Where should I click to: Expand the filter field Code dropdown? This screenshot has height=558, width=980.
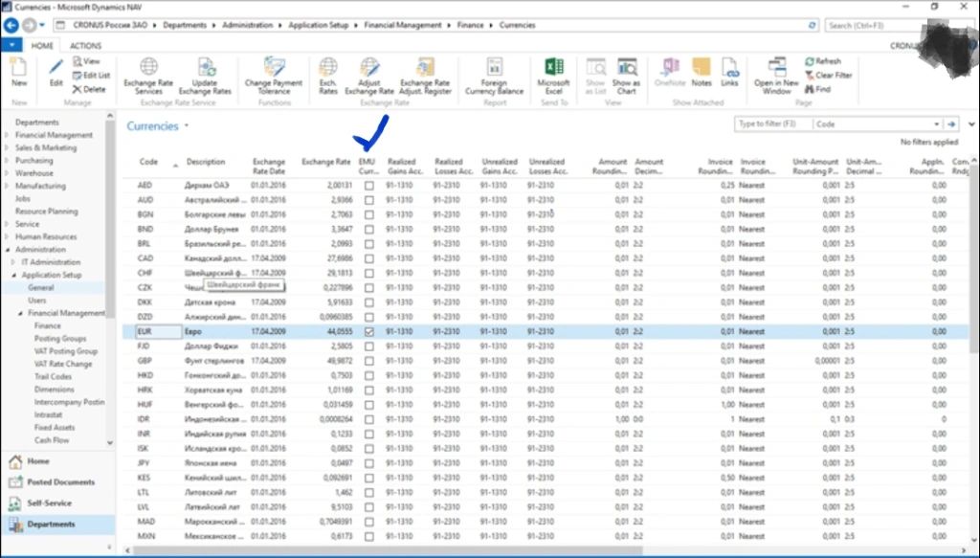pos(936,124)
